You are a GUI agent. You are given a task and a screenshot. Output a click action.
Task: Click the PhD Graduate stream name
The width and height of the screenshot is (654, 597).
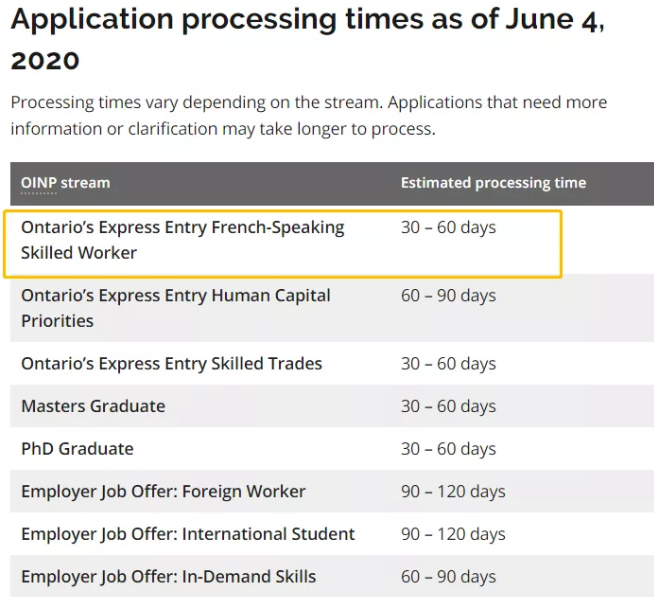click(x=77, y=449)
